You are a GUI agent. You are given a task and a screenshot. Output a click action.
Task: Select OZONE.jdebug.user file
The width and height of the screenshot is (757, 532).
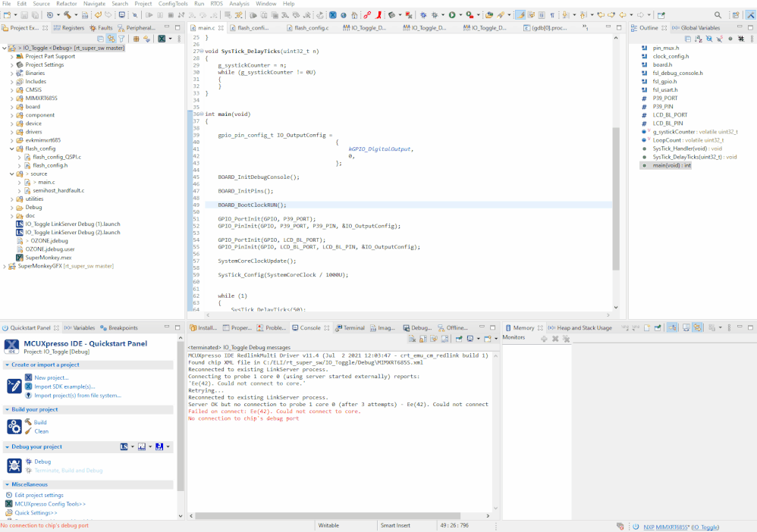point(50,249)
